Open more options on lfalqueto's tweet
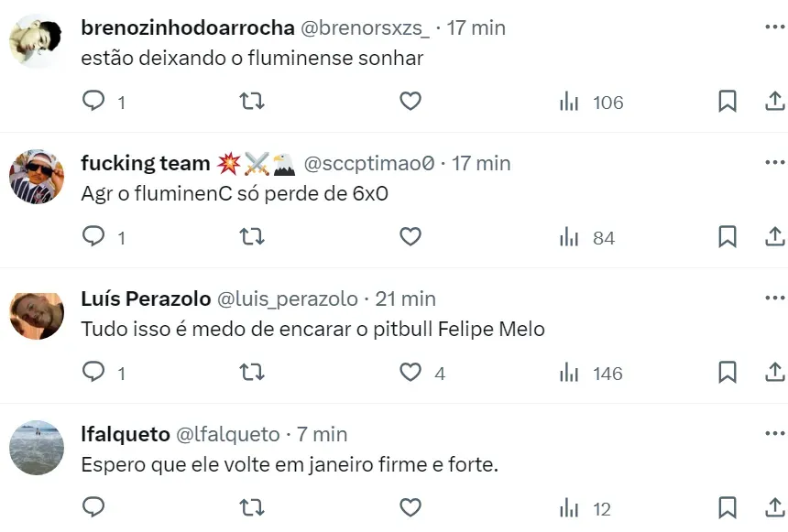Screen dimensions: 788x532 774,434
